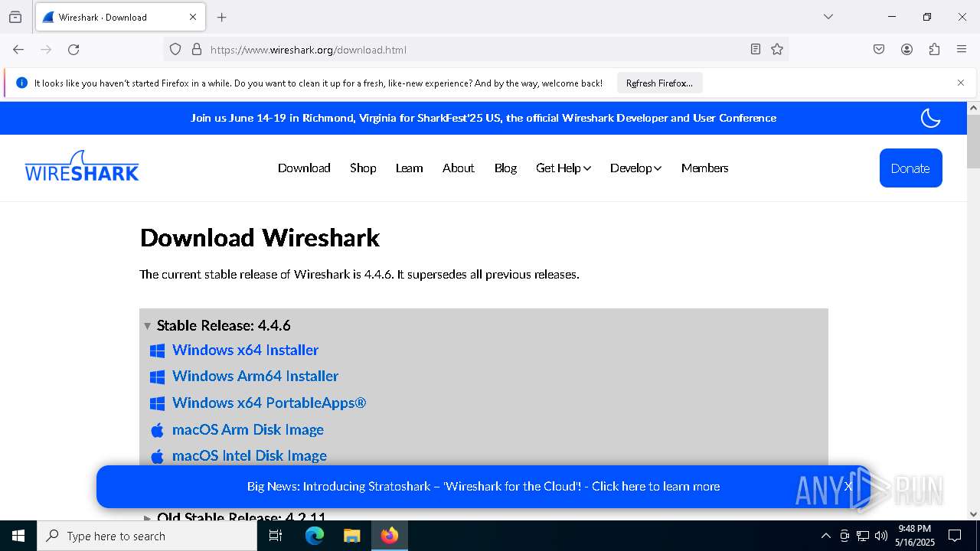Click the scrollbar up arrow
The width and height of the screenshot is (980, 551).
pos(973,108)
